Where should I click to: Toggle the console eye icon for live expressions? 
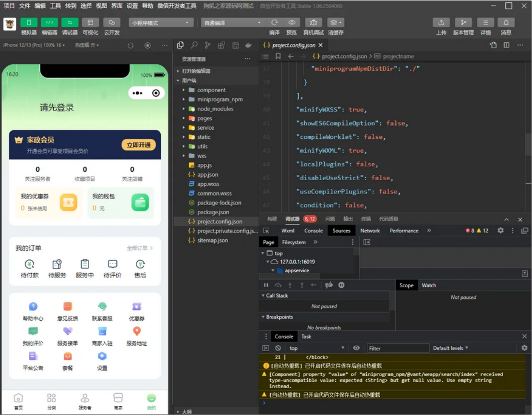click(356, 348)
